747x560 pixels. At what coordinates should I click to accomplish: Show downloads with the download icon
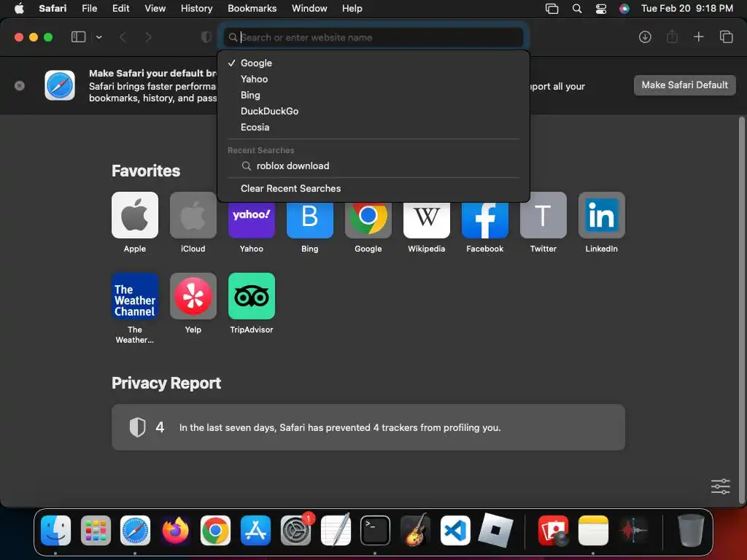click(645, 37)
